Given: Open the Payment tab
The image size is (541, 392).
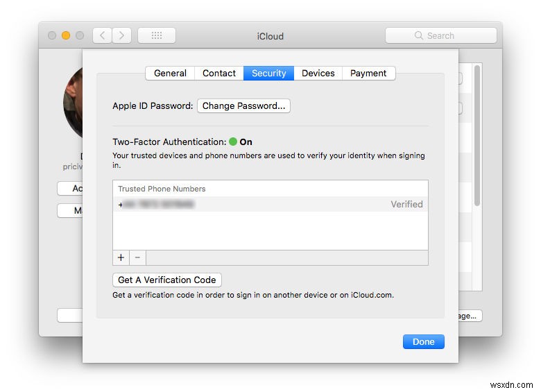Looking at the screenshot, I should [x=368, y=73].
